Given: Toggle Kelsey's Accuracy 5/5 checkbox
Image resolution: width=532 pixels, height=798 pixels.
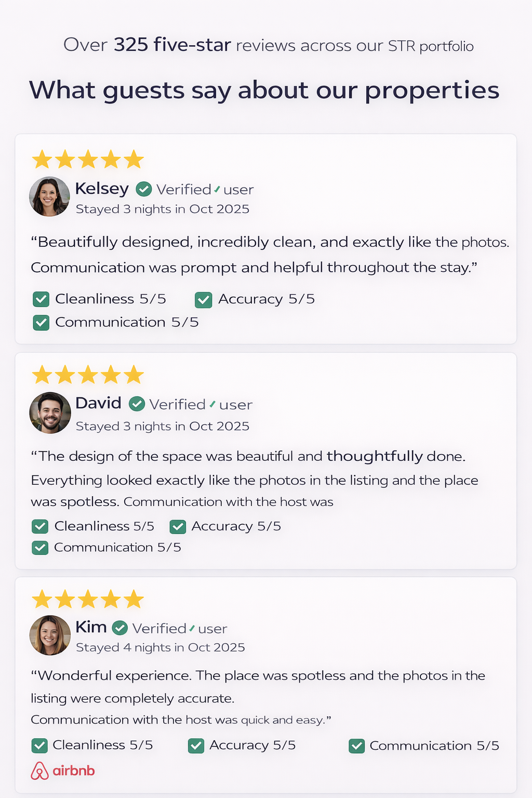Looking at the screenshot, I should coord(203,300).
